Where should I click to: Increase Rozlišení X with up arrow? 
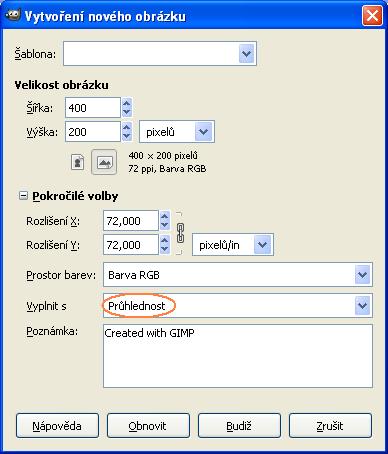coord(165,216)
